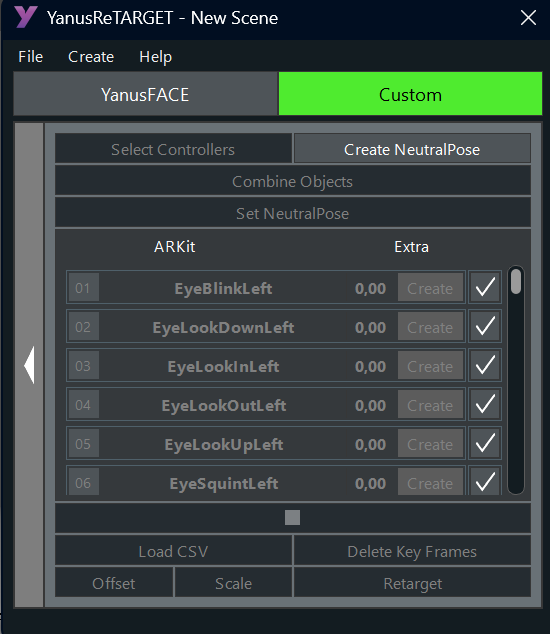Uncheck the EyeBlinkLeft checkbox
This screenshot has width=550, height=634.
coord(485,287)
